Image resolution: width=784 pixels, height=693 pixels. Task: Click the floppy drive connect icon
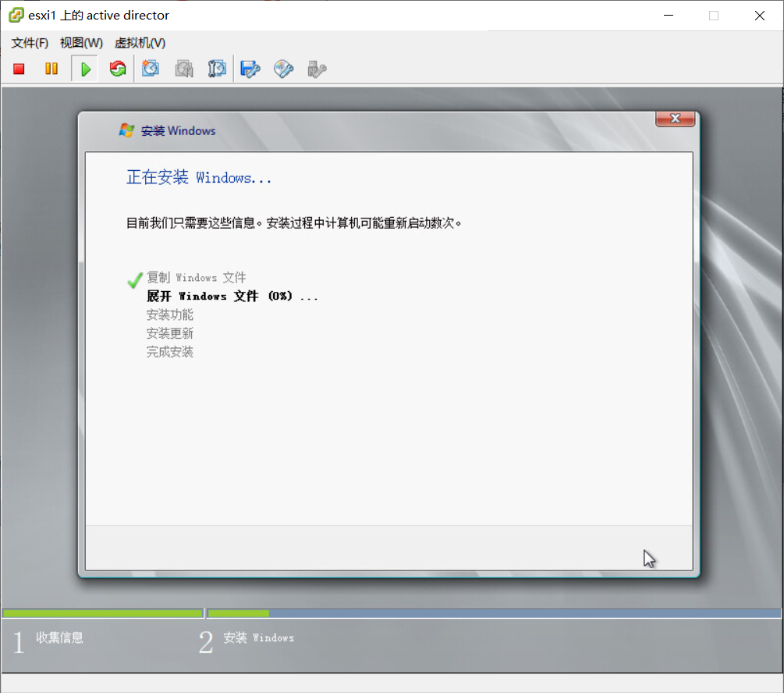[250, 69]
